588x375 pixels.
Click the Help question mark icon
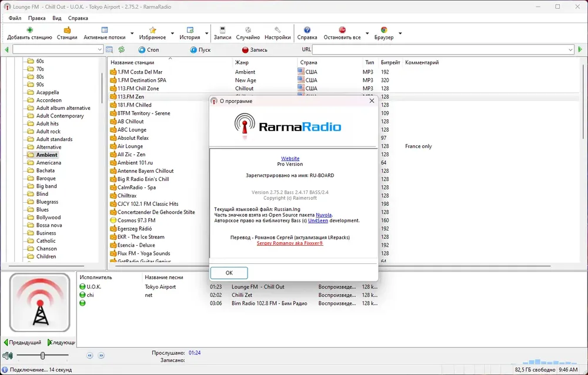[x=307, y=30]
